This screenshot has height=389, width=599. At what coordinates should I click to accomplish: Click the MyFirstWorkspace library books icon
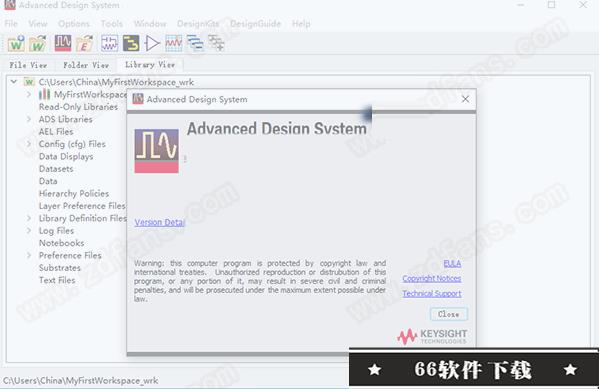(x=44, y=94)
